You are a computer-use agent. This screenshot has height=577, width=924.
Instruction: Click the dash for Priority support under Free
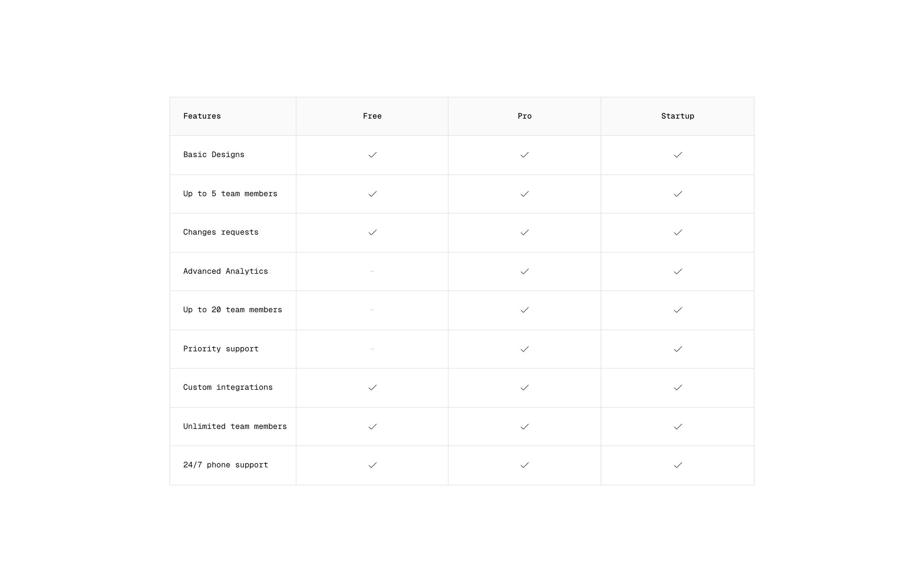pos(372,349)
